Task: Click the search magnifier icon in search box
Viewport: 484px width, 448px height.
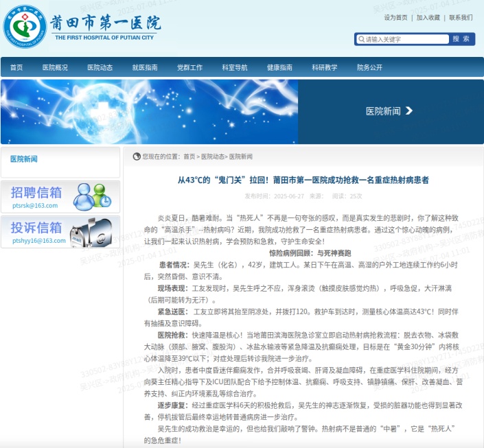Action: 361,39
